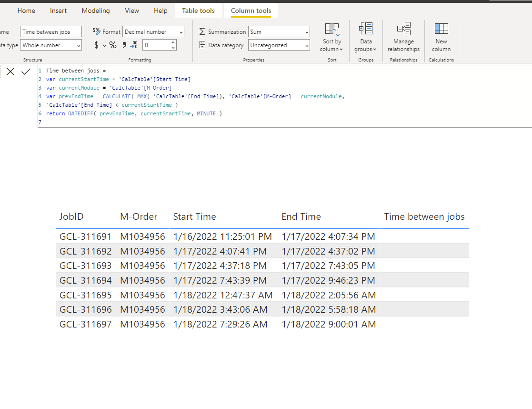Click the M-Order column header
This screenshot has width=532, height=409.
click(x=139, y=216)
